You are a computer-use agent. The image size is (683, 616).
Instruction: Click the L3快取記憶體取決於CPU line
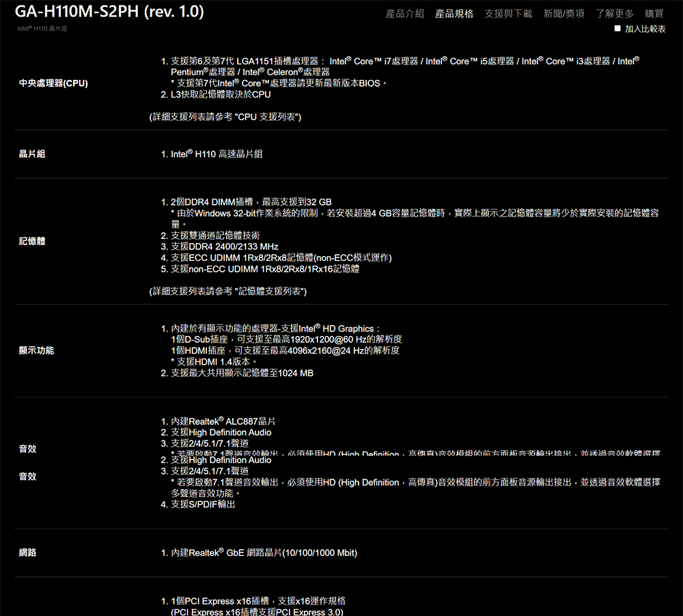click(221, 94)
